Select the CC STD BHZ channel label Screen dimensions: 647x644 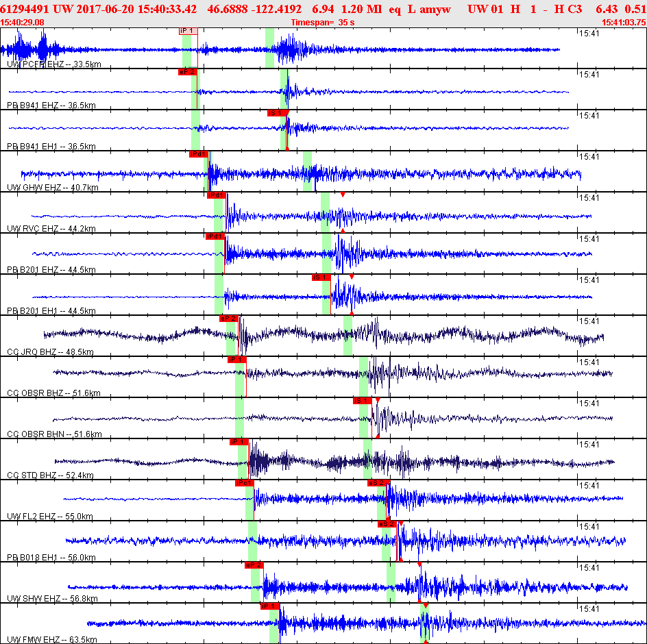[32, 475]
